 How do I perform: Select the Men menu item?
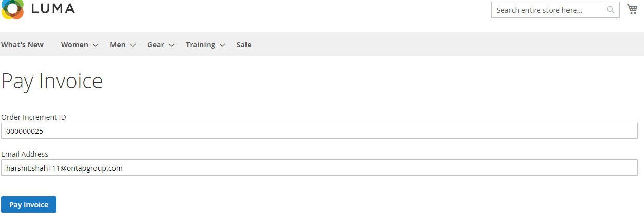[x=118, y=45]
